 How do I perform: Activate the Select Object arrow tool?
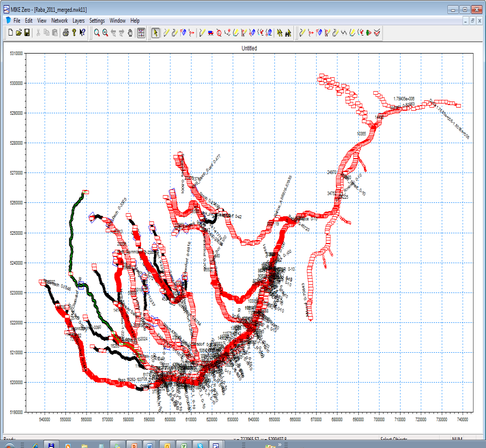pos(155,32)
